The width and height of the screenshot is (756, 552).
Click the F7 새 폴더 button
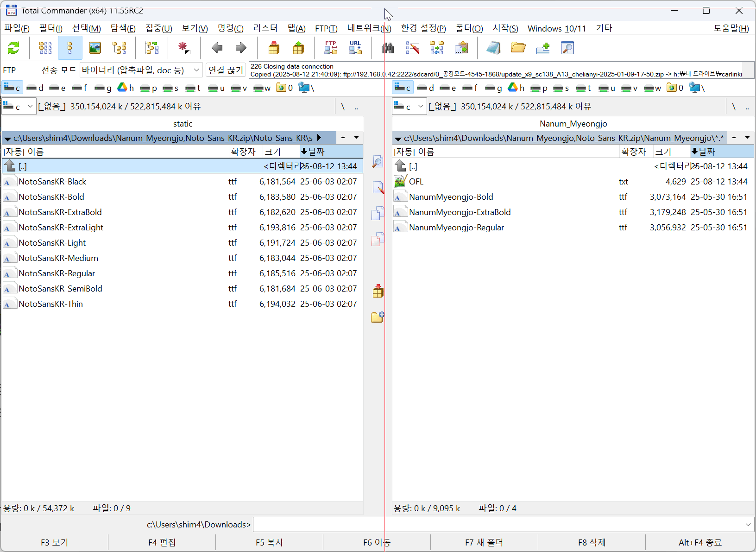[x=484, y=542]
